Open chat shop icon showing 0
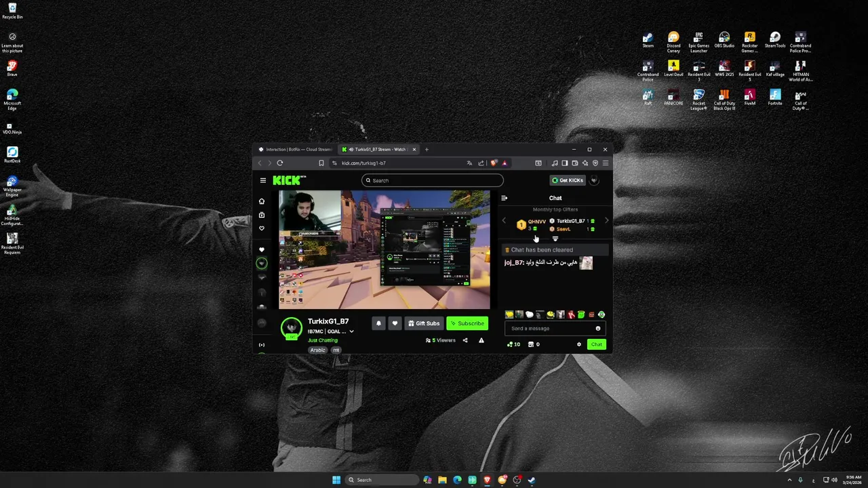868x488 pixels. (534, 344)
